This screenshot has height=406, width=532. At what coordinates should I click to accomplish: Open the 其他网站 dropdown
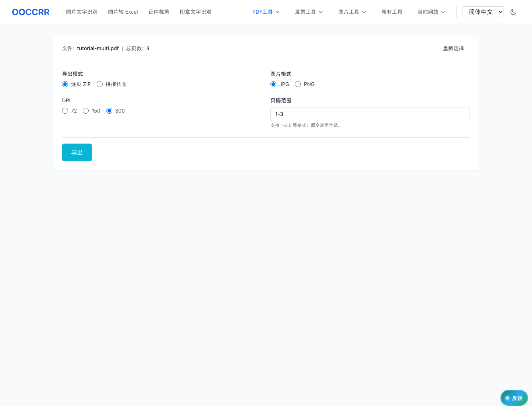point(431,12)
